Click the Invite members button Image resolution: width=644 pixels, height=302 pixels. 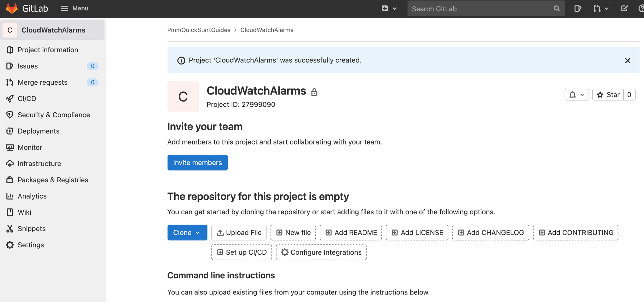(197, 163)
